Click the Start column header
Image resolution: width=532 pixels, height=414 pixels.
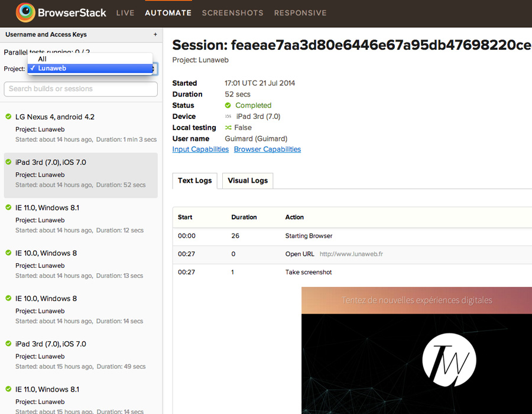[x=185, y=217]
